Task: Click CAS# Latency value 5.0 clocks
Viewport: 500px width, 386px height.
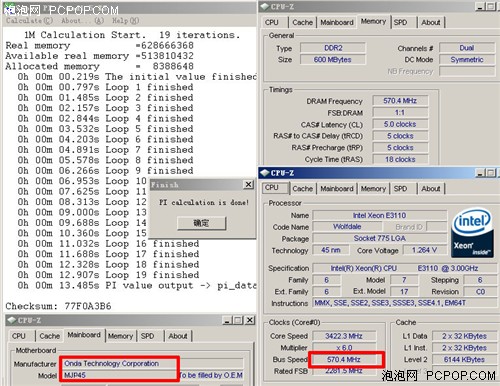Action: 400,124
